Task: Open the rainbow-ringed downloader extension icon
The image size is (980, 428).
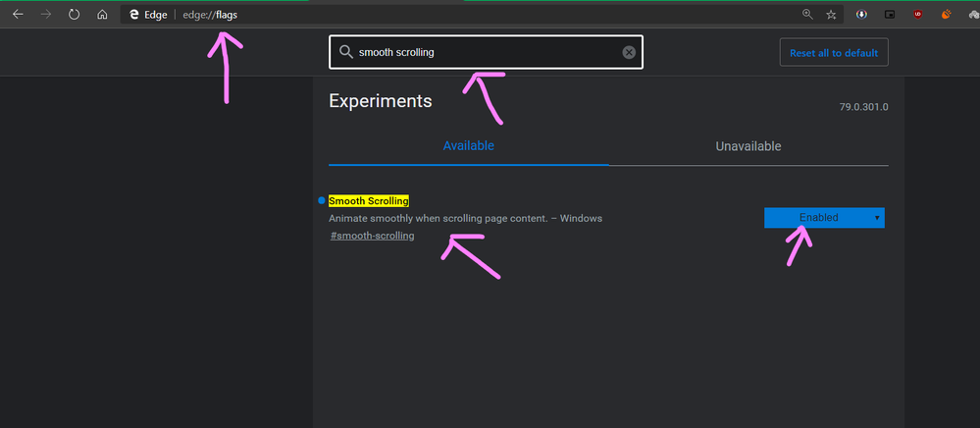Action: tap(861, 15)
